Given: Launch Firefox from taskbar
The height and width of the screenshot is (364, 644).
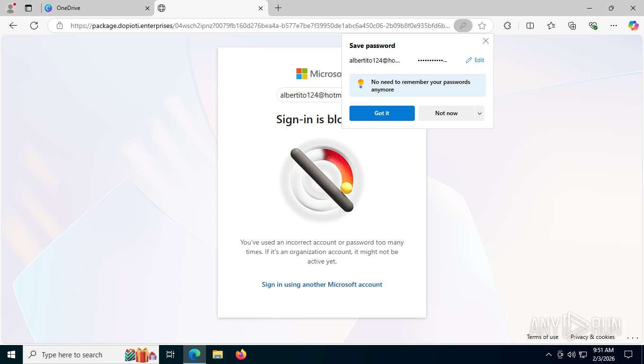Looking at the screenshot, I should [x=241, y=355].
